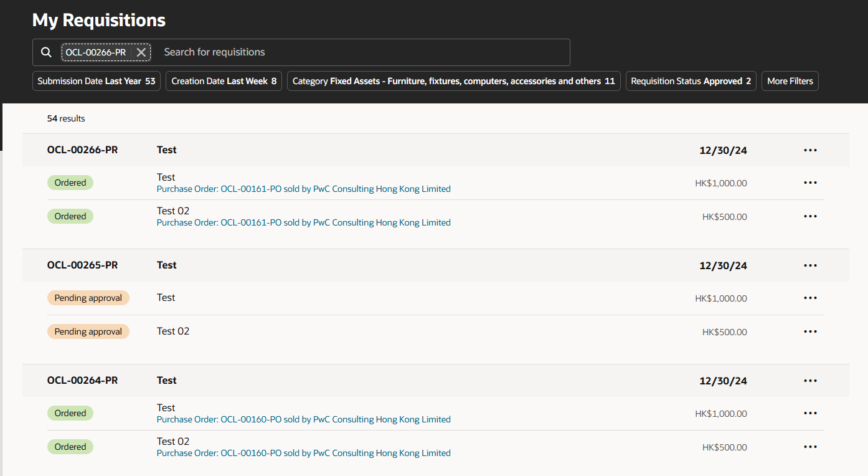Open the Submission Date Last Year filter
Screen dimensions: 868x476
[x=96, y=80]
